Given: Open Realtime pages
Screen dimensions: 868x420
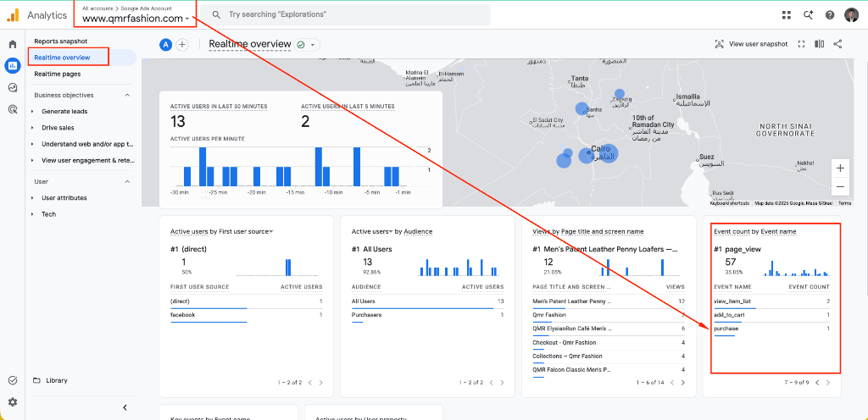Looking at the screenshot, I should [57, 74].
